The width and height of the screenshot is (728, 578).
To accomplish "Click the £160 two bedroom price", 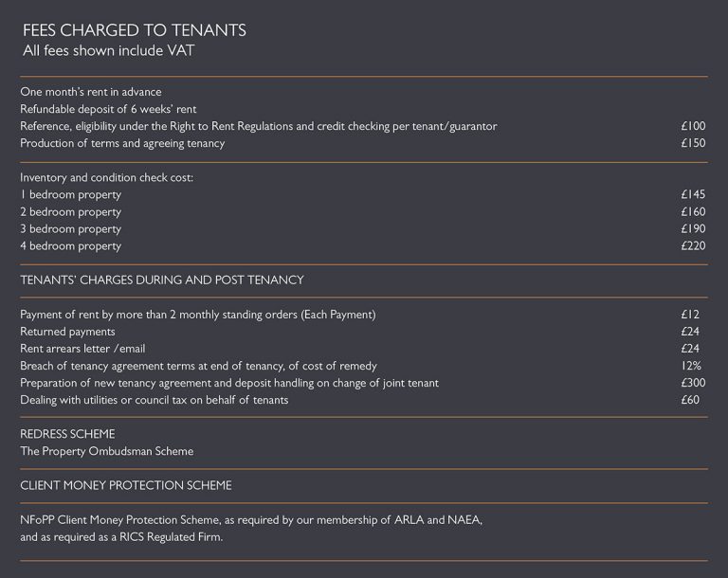I will [693, 211].
